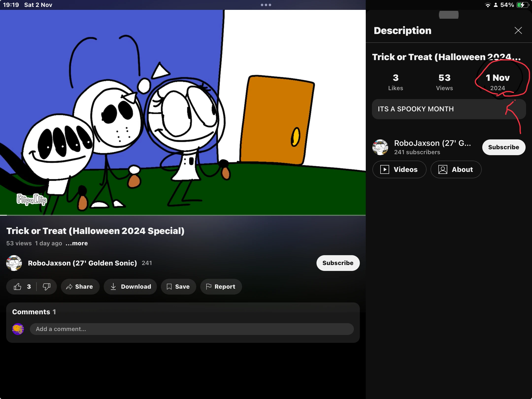
Task: Expand description via ...more link
Action: [77, 243]
